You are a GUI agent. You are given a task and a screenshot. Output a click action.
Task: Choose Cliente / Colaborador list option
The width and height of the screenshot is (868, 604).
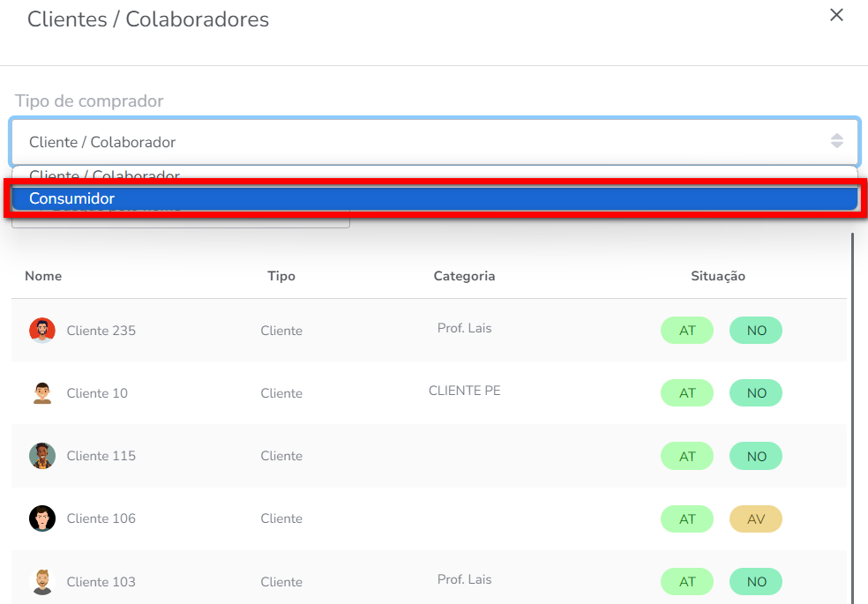(x=104, y=175)
